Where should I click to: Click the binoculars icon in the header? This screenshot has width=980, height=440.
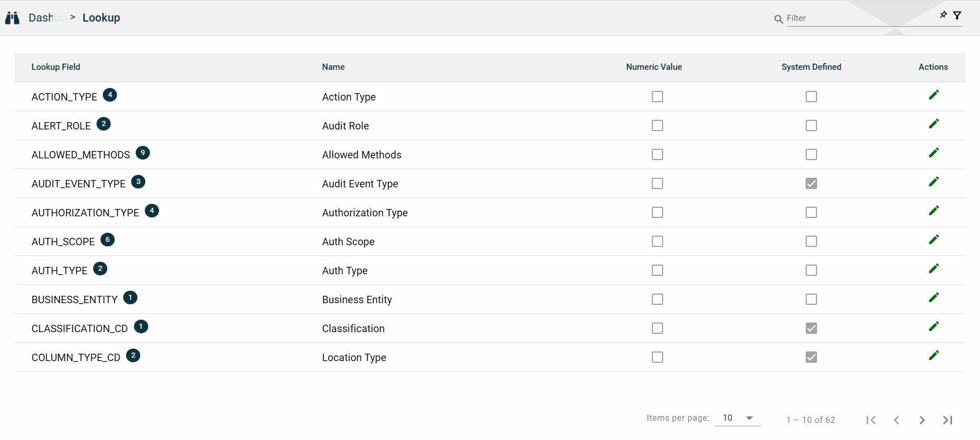point(12,18)
